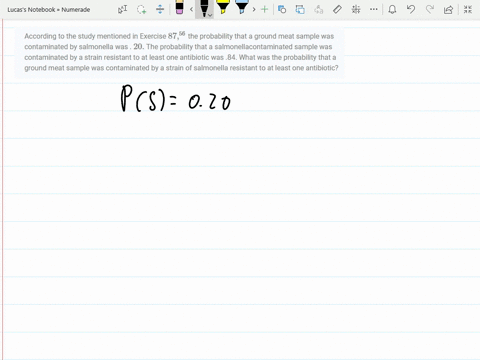Pick the eraser tool with pink tip
The width and height of the screenshot is (480, 360).
(179, 7)
